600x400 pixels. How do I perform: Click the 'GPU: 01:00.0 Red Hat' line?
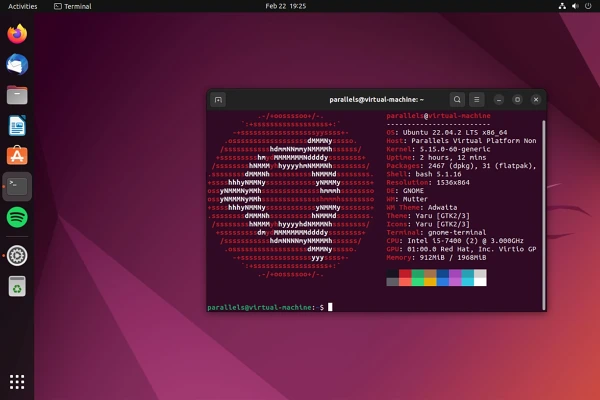click(461, 249)
